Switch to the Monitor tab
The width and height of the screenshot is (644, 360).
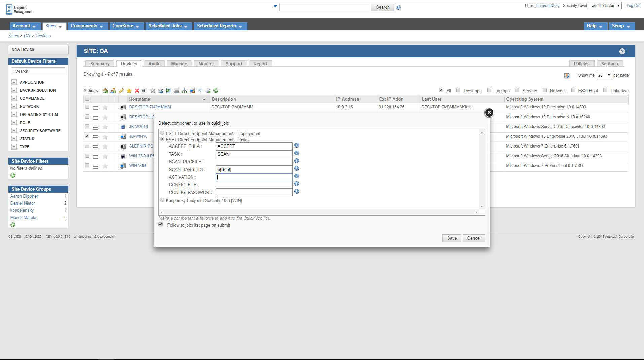pyautogui.click(x=206, y=64)
